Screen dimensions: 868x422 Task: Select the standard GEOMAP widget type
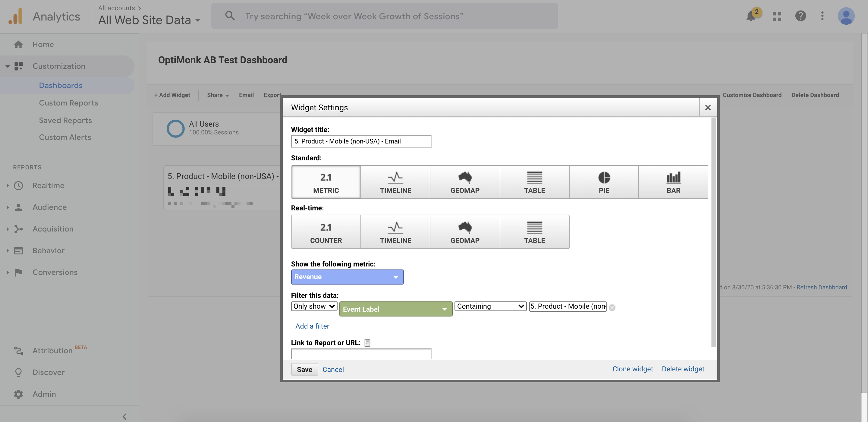[x=465, y=182]
